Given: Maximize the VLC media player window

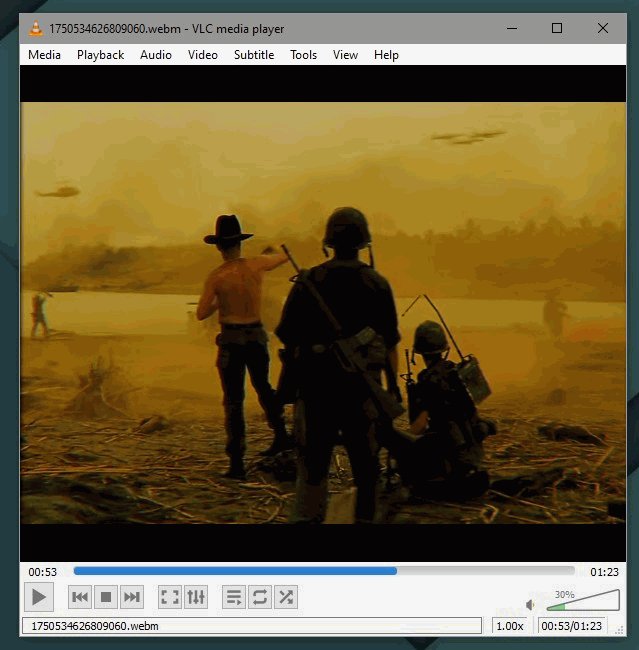Looking at the screenshot, I should point(557,28).
